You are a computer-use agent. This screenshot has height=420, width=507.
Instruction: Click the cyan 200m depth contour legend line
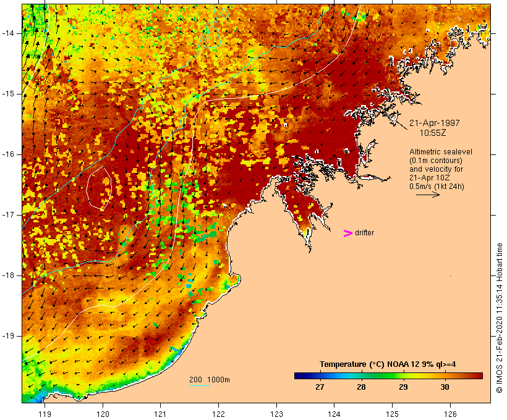point(200,385)
